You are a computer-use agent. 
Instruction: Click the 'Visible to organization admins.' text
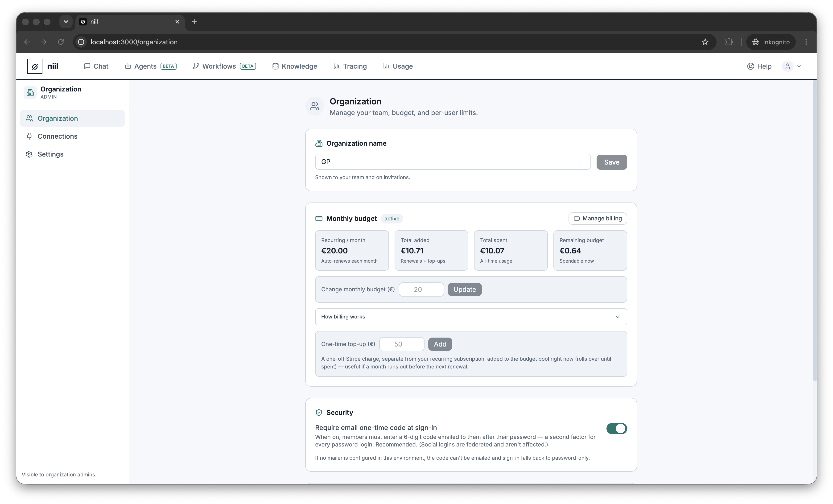pos(59,475)
